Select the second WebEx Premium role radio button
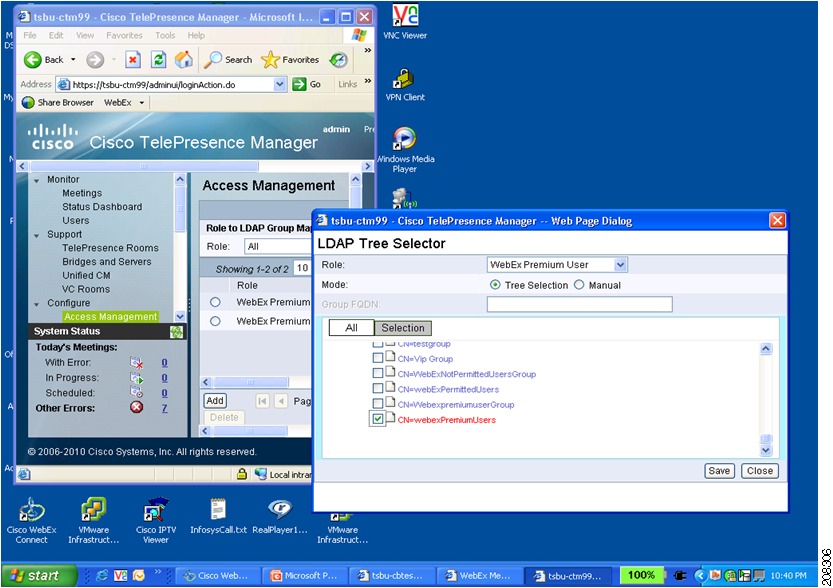This screenshot has width=833, height=588. click(215, 321)
